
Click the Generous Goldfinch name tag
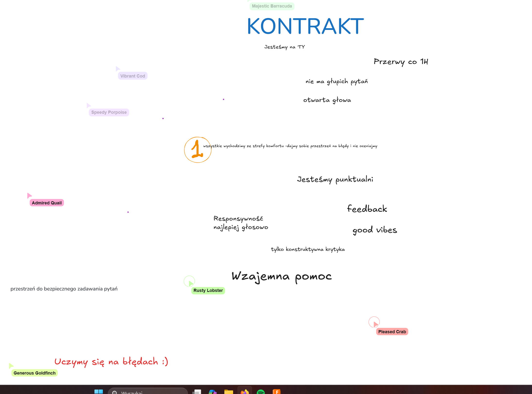[34, 373]
